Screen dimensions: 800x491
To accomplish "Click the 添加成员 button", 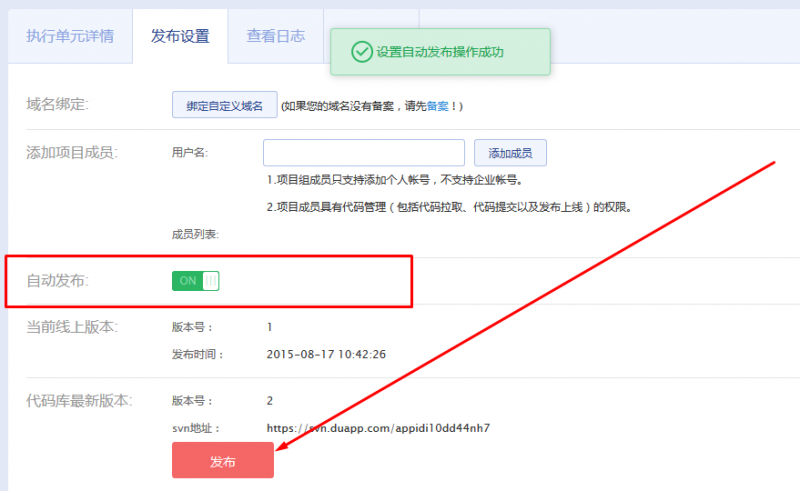I will pyautogui.click(x=510, y=153).
